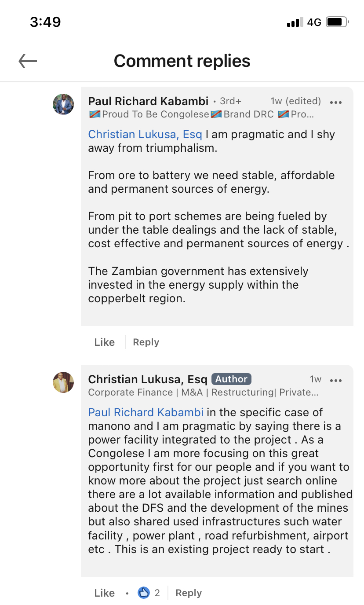Open options menu on Paul's comment
The width and height of the screenshot is (364, 605).
point(335,103)
